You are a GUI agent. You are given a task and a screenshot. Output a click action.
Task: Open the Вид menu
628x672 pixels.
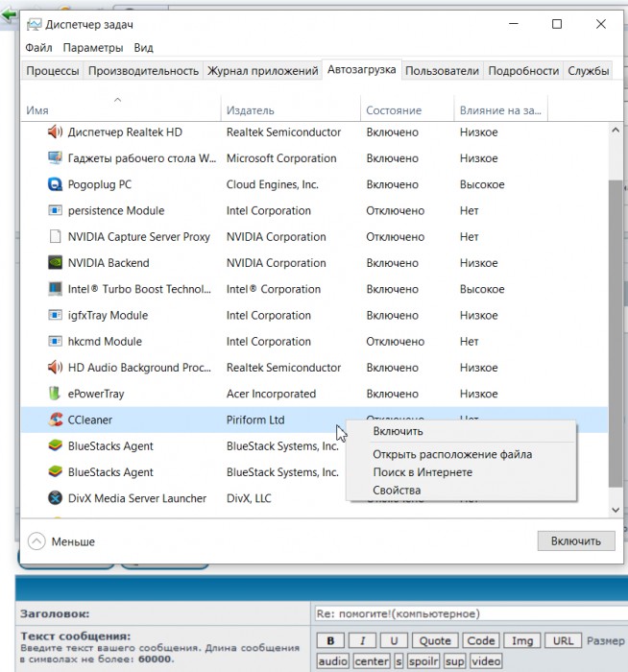[x=143, y=48]
